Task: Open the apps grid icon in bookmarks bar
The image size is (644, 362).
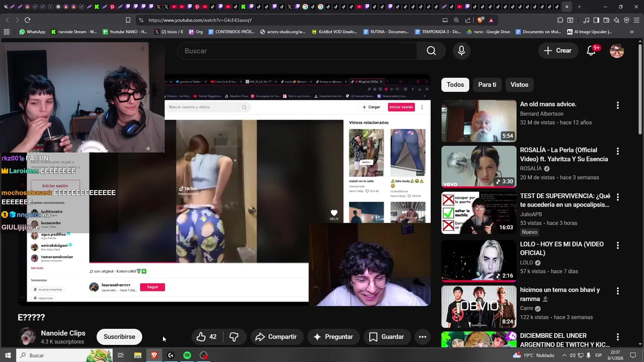Action: 7,32
